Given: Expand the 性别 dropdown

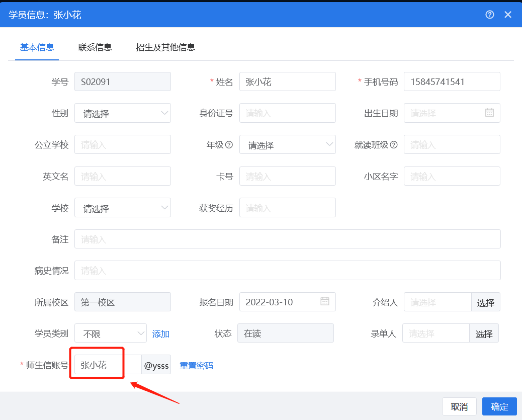Looking at the screenshot, I should coord(122,113).
